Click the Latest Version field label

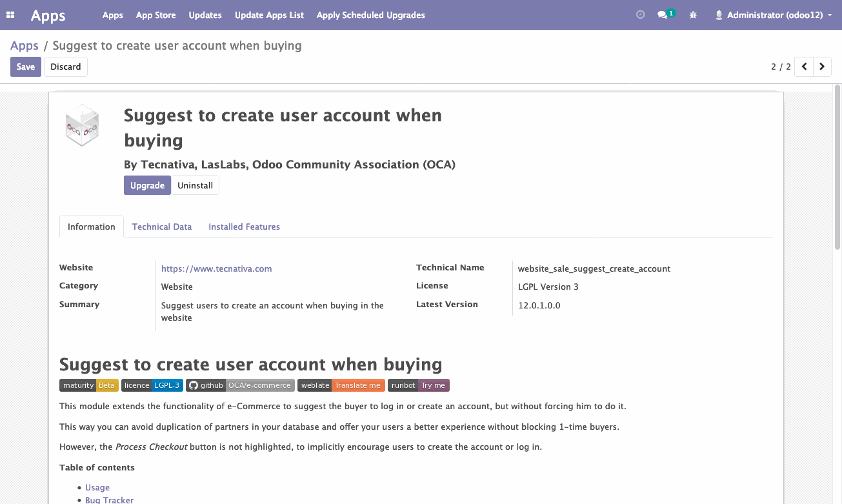click(x=447, y=304)
